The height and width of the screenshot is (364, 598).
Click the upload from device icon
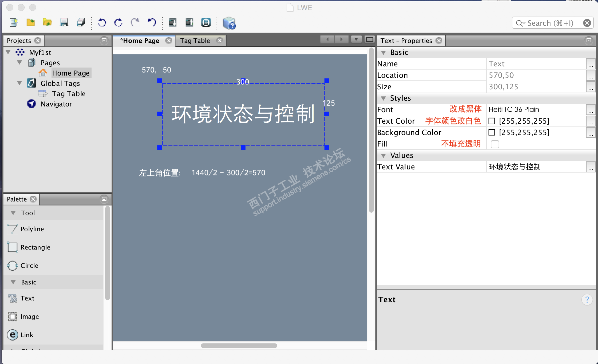189,23
